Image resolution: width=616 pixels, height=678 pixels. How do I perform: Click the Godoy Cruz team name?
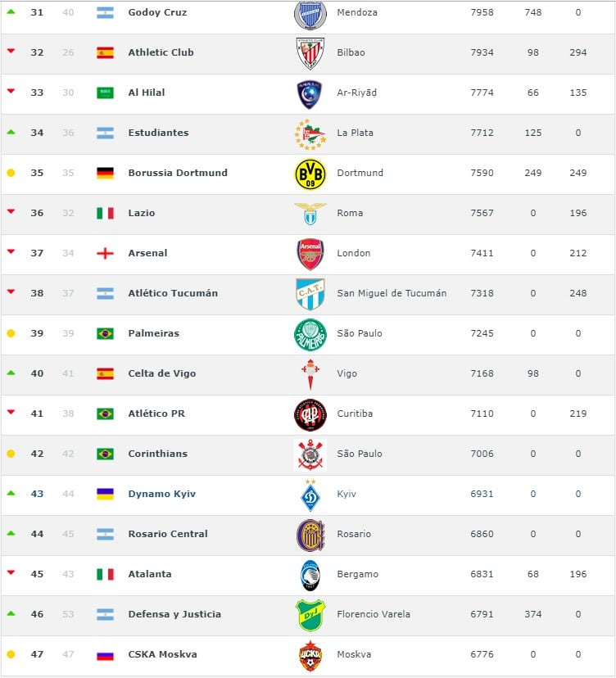tap(157, 13)
